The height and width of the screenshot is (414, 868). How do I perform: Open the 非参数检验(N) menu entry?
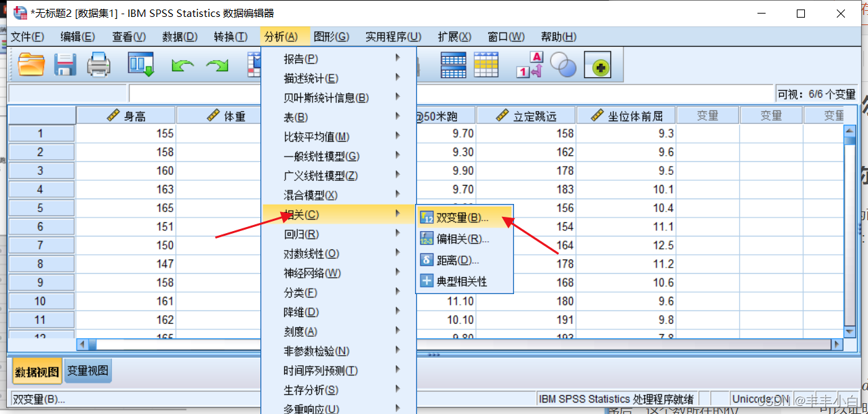[x=338, y=352]
